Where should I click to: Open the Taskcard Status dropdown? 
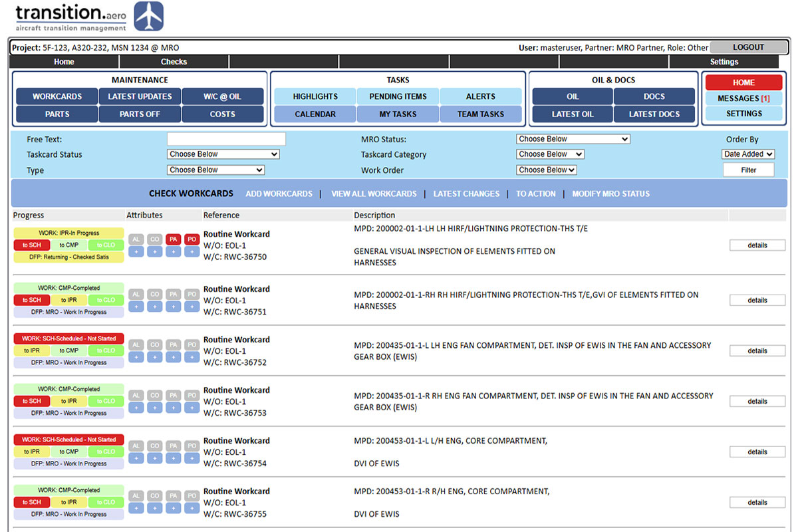pos(223,154)
